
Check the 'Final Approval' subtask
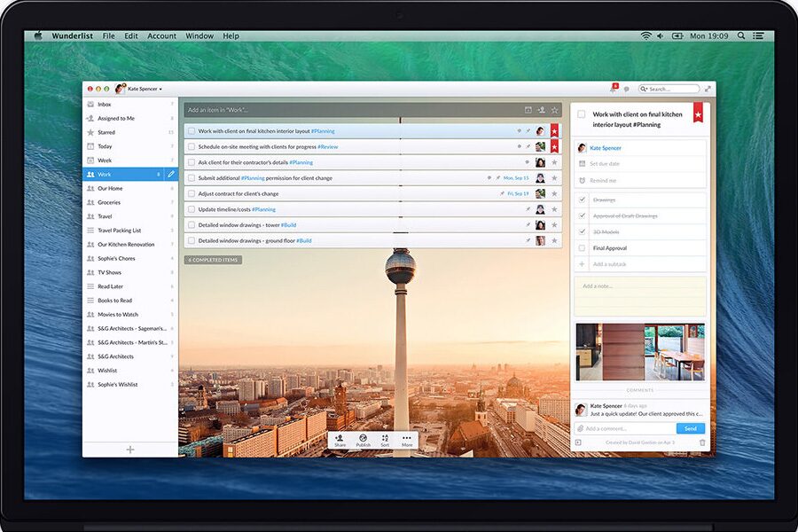583,248
